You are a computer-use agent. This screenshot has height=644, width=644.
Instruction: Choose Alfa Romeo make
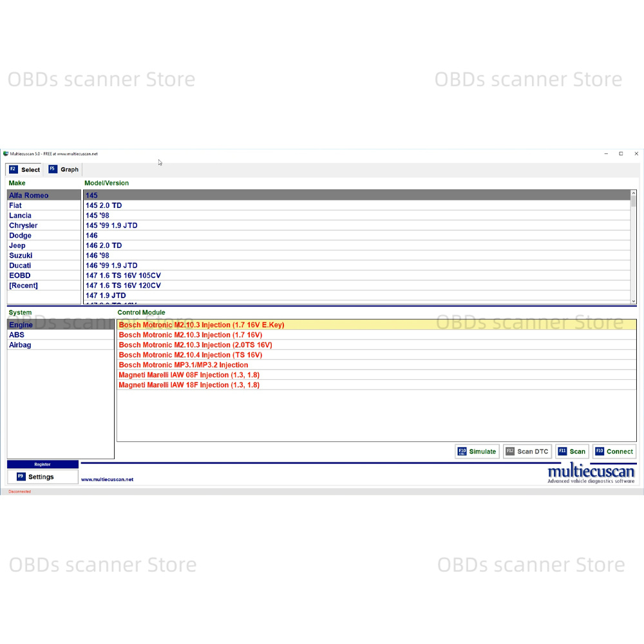(44, 195)
